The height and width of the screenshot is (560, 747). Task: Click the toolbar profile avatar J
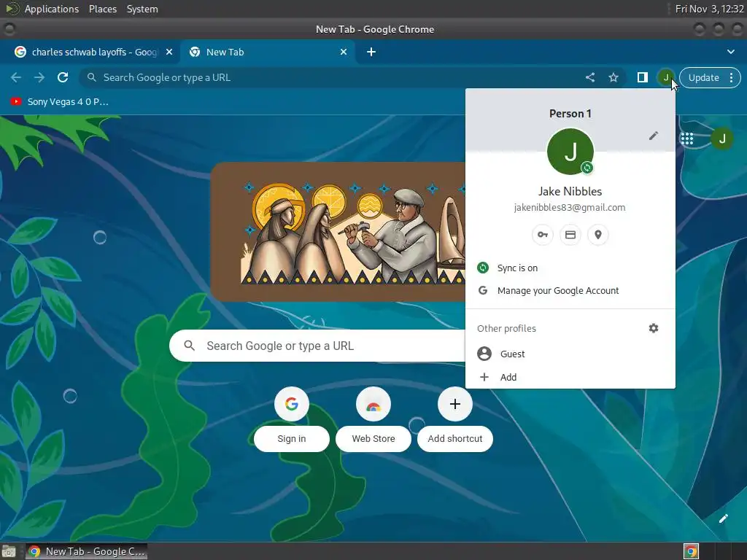[x=666, y=77]
